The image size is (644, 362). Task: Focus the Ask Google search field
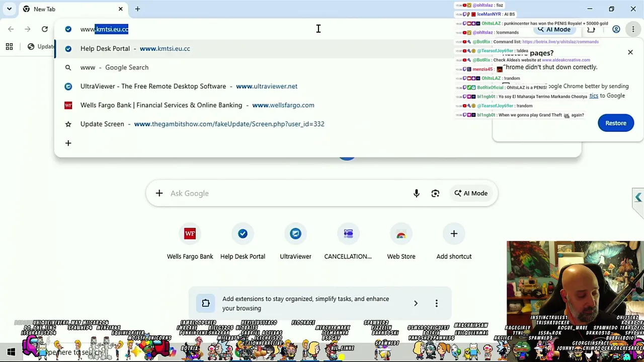[287, 194]
